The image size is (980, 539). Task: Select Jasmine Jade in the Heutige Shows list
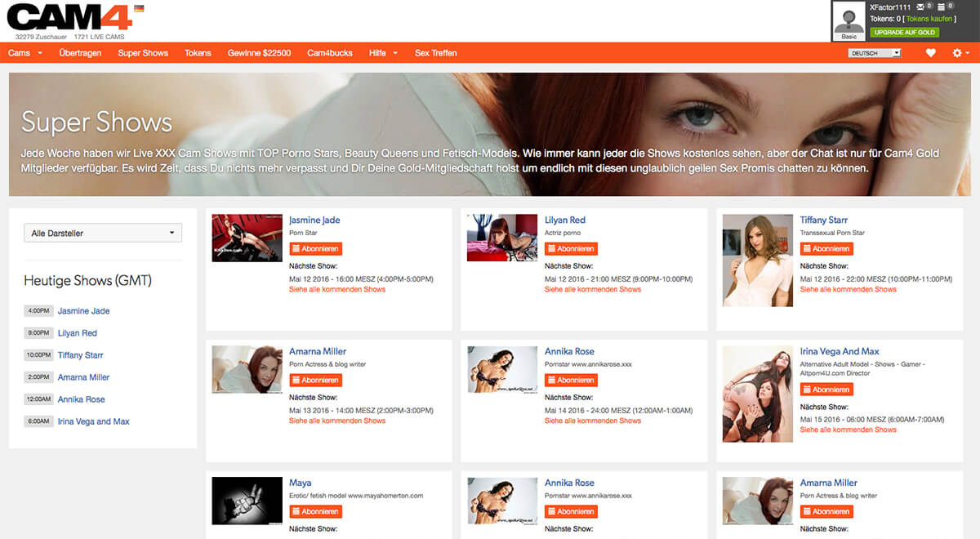pyautogui.click(x=83, y=311)
